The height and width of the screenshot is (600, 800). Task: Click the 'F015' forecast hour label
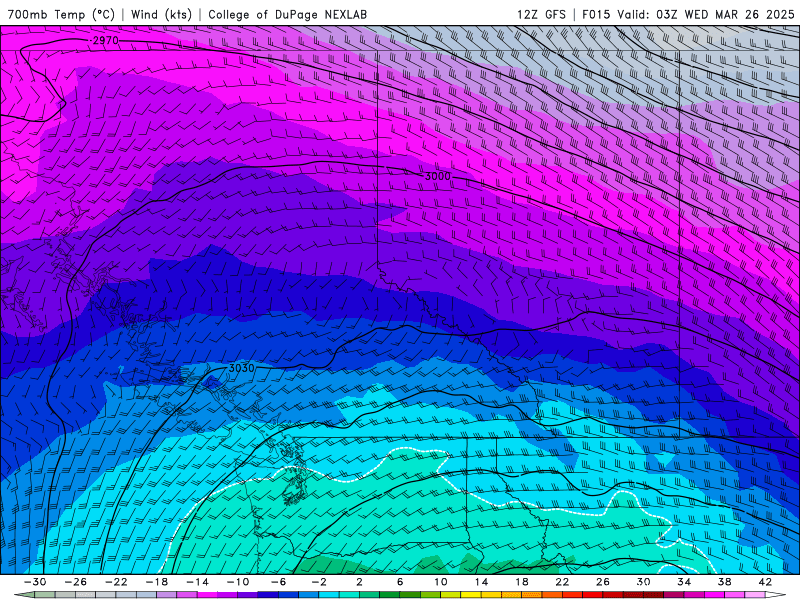tap(596, 14)
